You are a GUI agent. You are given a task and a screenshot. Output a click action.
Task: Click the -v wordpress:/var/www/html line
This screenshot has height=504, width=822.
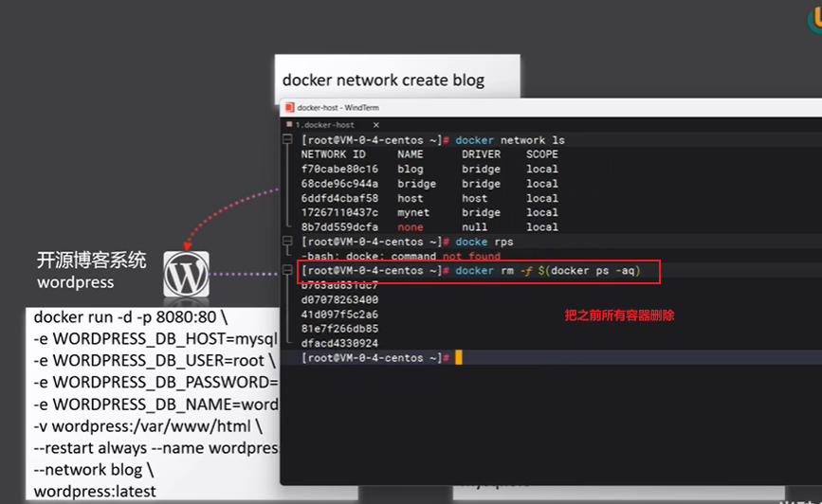coord(148,427)
